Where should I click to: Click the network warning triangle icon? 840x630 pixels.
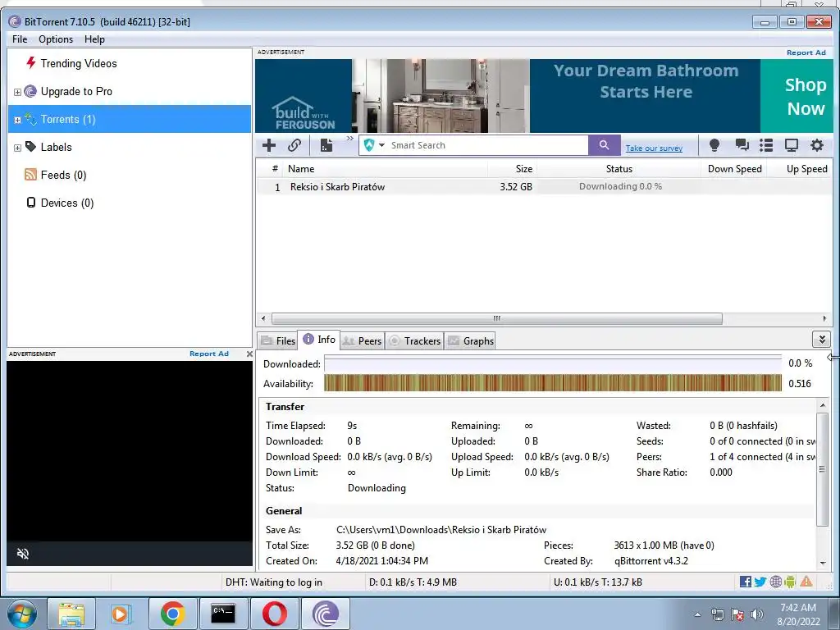[806, 582]
